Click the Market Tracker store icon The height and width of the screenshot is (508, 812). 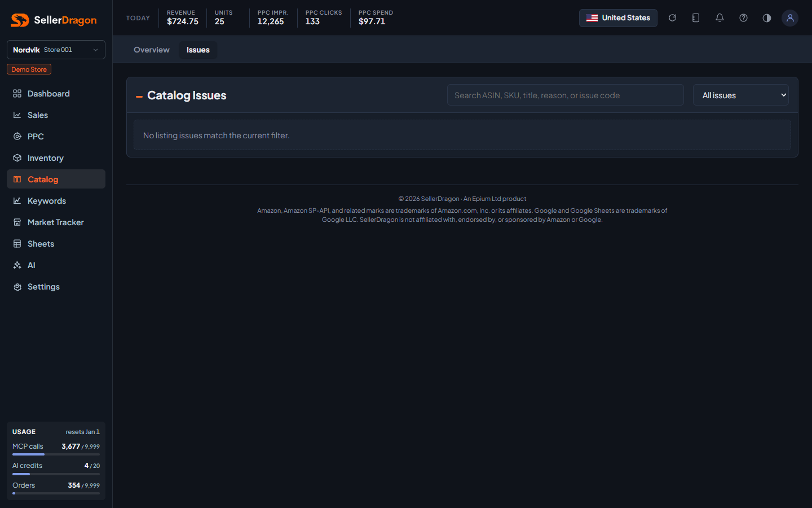(17, 222)
